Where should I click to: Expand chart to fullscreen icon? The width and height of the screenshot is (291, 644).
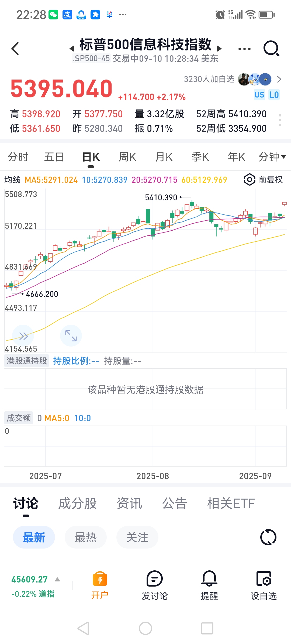pyautogui.click(x=71, y=335)
